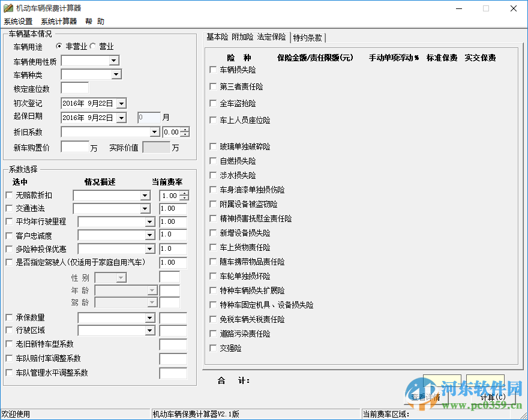Enable the 交强险 checkbox
This screenshot has width=528, height=420.
(x=213, y=348)
